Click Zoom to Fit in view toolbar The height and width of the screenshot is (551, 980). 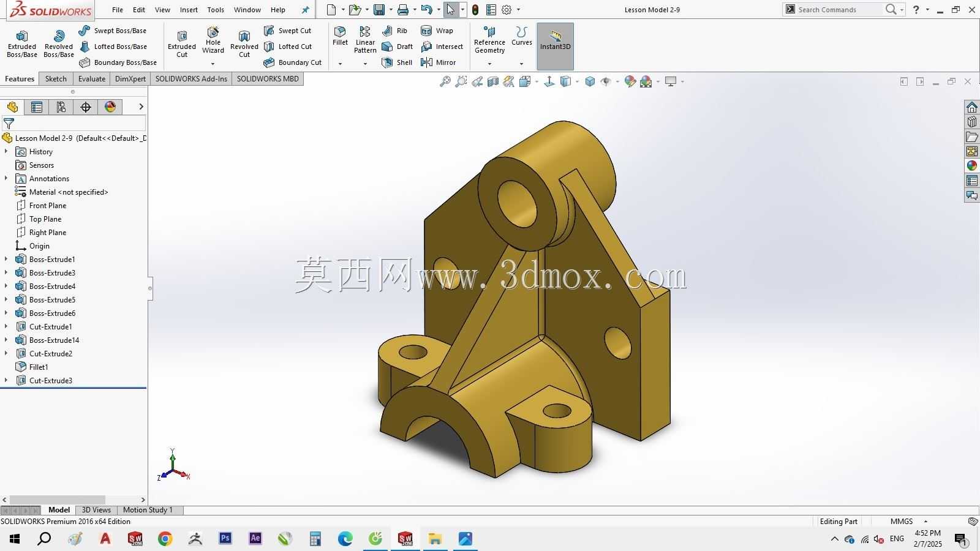(x=445, y=81)
